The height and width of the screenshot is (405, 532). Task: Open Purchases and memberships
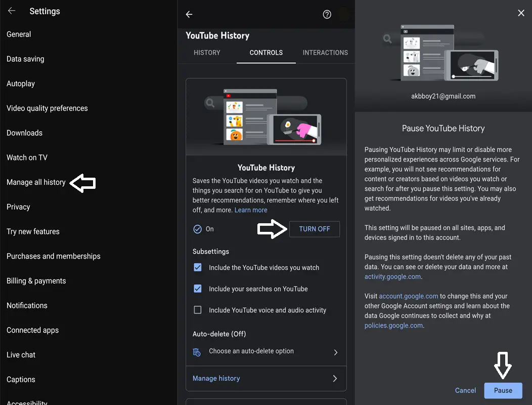[x=54, y=256]
